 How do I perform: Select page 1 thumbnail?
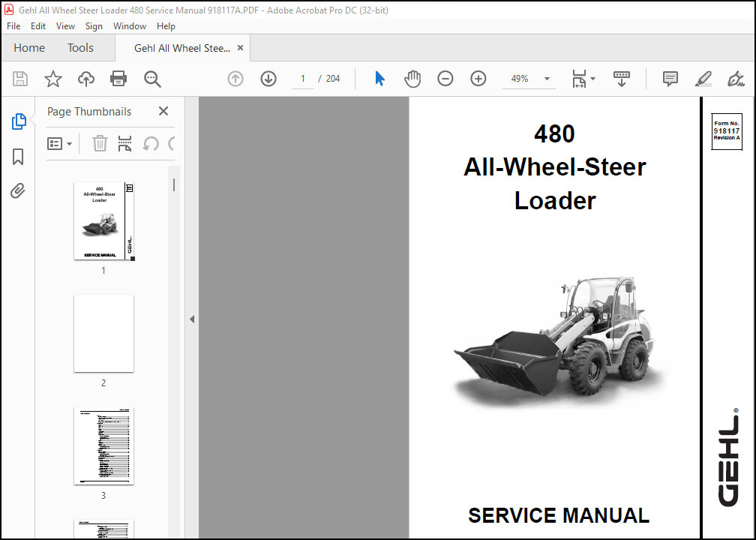pyautogui.click(x=103, y=221)
